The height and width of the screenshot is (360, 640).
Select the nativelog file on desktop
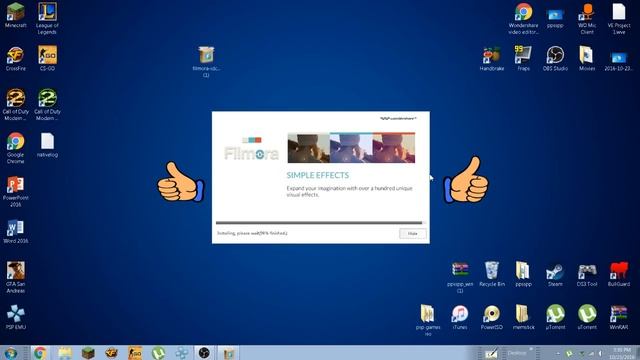point(47,145)
